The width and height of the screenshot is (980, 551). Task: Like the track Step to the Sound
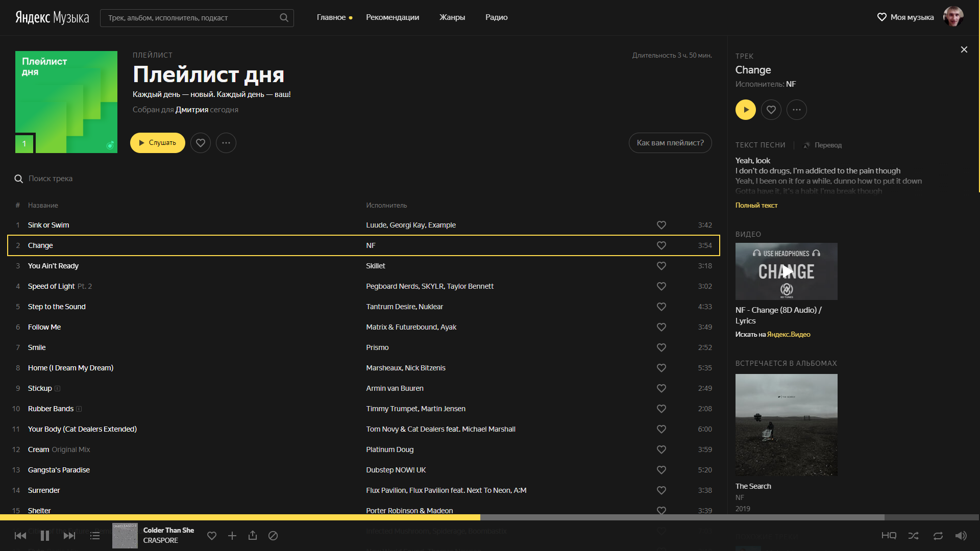pyautogui.click(x=661, y=307)
